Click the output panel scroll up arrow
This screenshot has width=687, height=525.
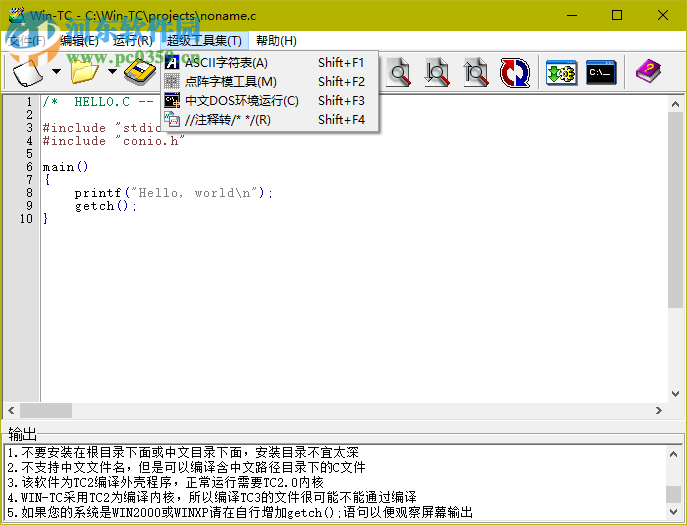(673, 454)
